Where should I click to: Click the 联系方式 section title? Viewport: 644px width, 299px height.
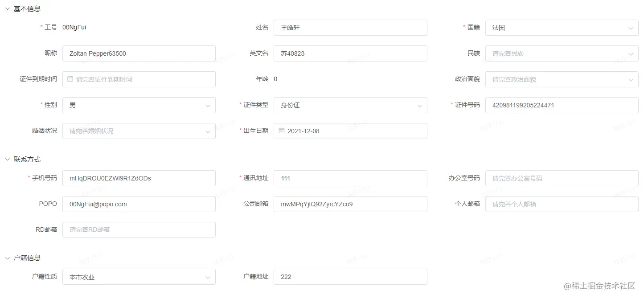pyautogui.click(x=27, y=159)
